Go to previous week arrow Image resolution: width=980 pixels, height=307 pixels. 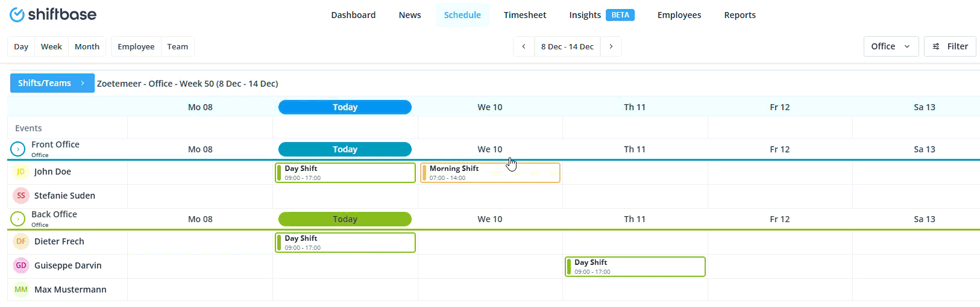[x=524, y=46]
